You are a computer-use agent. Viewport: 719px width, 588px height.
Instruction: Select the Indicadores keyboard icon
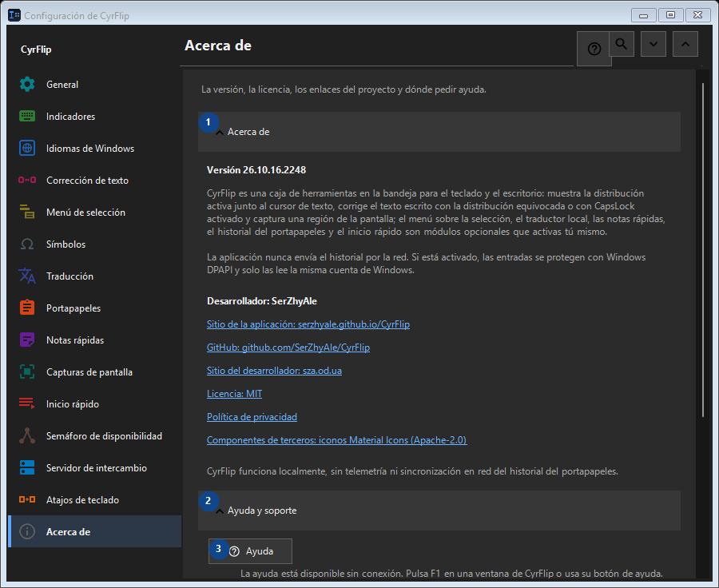coord(27,117)
